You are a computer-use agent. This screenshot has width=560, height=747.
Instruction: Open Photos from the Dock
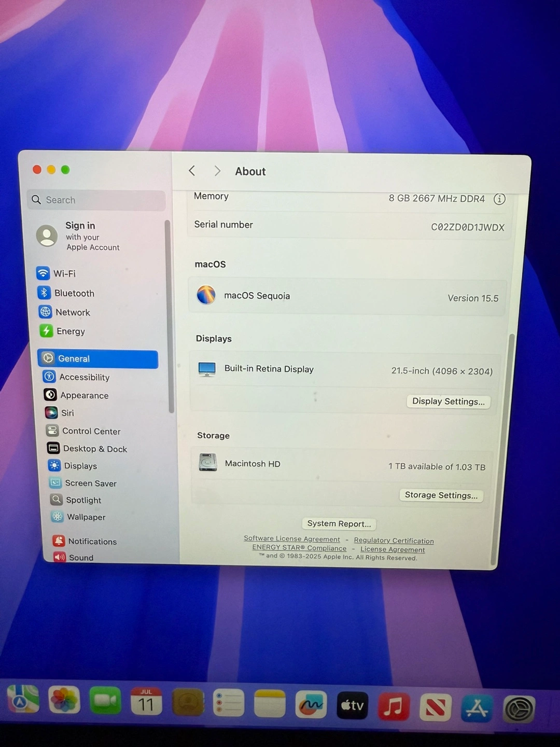click(x=64, y=700)
